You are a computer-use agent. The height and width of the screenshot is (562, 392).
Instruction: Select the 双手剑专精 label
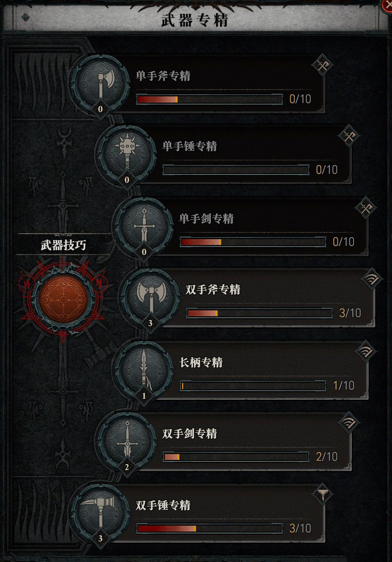[190, 434]
